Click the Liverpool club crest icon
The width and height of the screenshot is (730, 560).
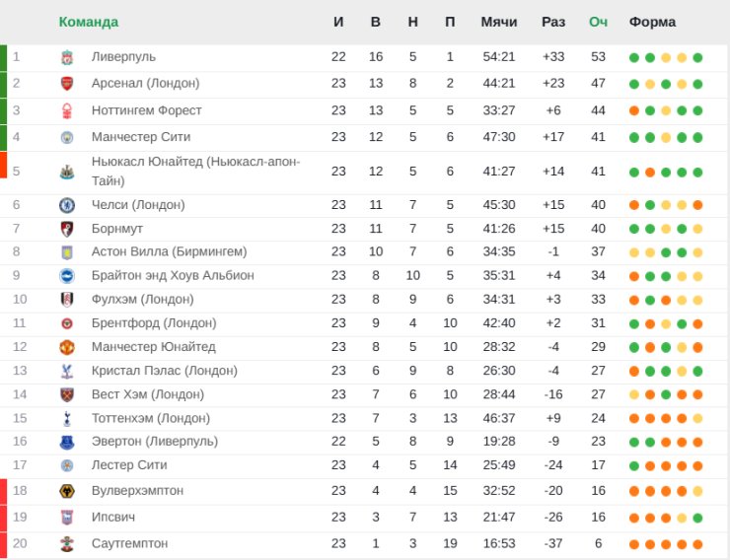click(x=67, y=57)
